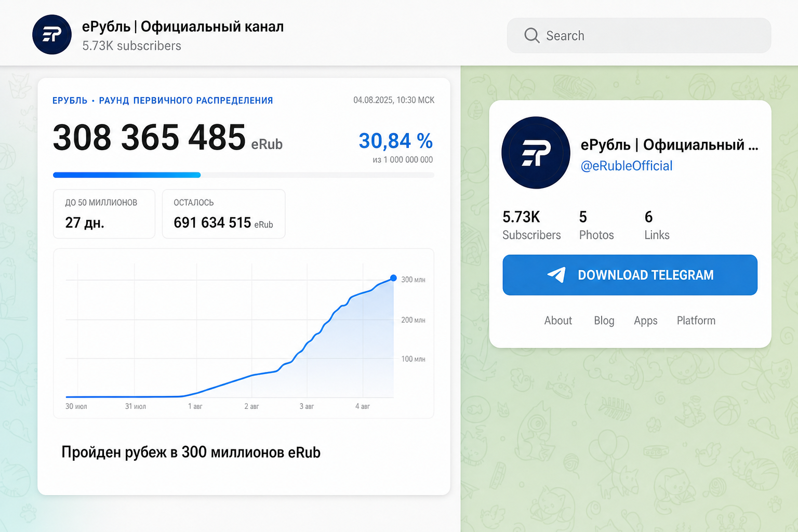Screen dimensions: 798x532
Task: Click the '3 авг' date label
Action: click(x=307, y=406)
